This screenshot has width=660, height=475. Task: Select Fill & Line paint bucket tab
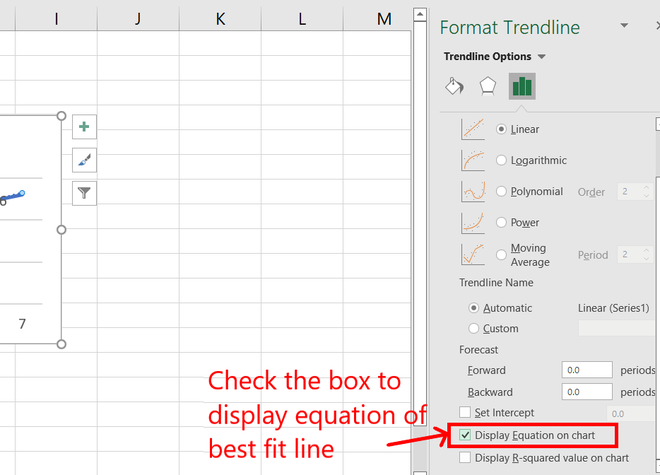(x=455, y=86)
